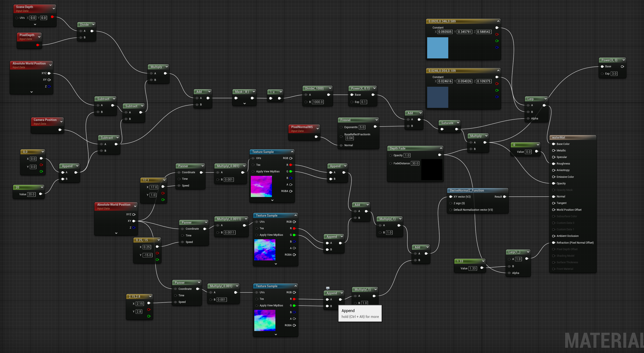
Task: Edit the X 0.093505 constant field
Action: point(445,32)
